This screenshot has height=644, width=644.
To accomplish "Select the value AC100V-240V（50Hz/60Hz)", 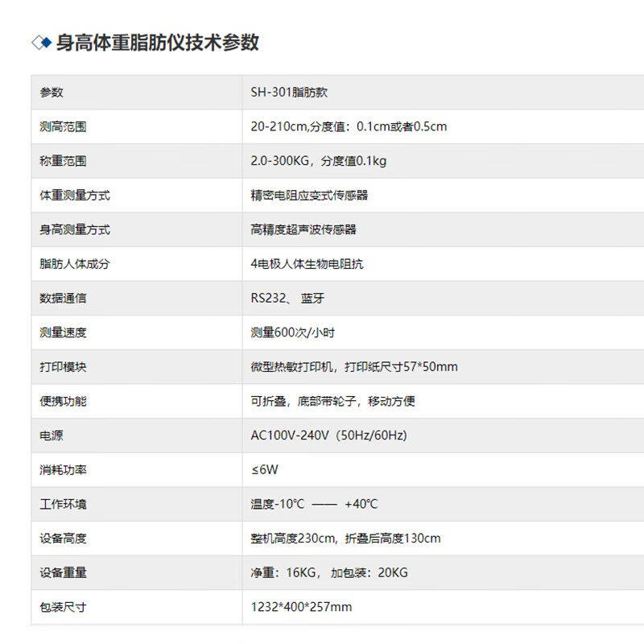I will (x=329, y=436).
